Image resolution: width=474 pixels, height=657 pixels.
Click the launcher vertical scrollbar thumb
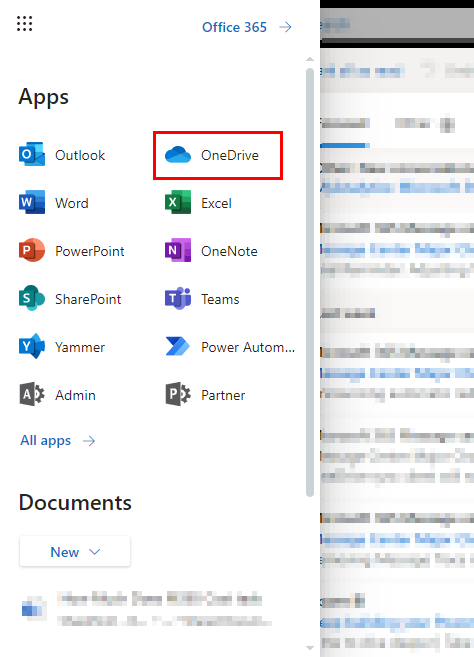click(x=310, y=282)
